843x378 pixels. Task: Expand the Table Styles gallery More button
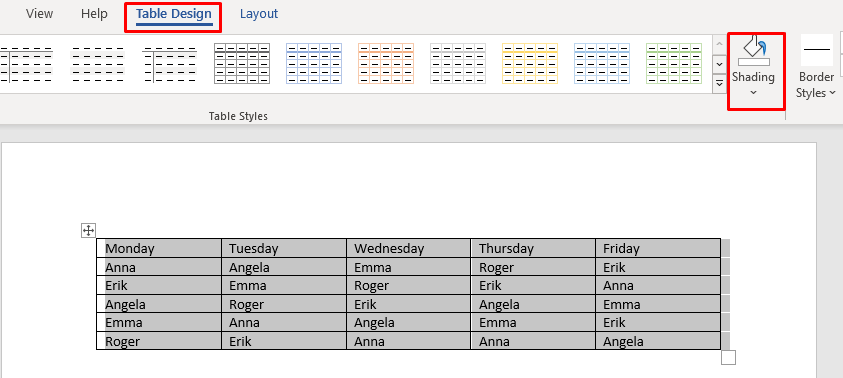[x=719, y=83]
